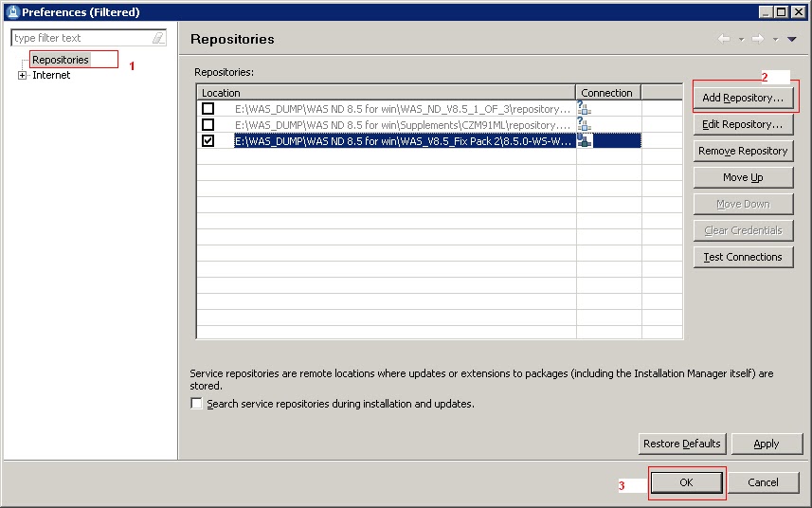The image size is (812, 508).
Task: Check the Supplements CZM91ML repository checkbox
Action: (x=208, y=125)
